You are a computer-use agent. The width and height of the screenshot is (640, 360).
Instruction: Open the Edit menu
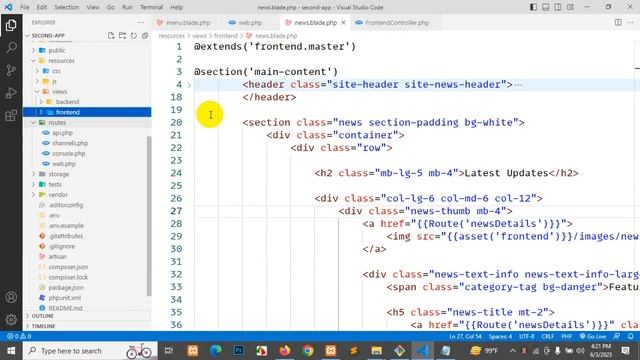click(x=42, y=7)
